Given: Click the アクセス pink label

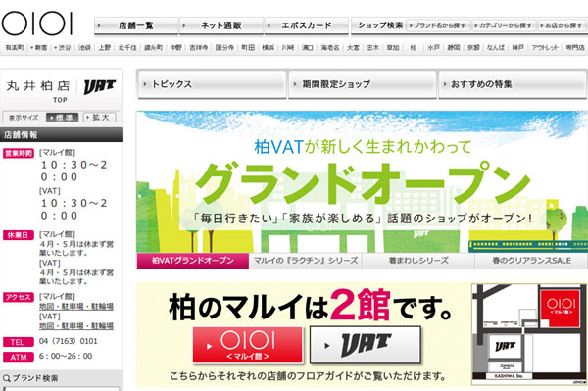Looking at the screenshot, I should (x=19, y=297).
